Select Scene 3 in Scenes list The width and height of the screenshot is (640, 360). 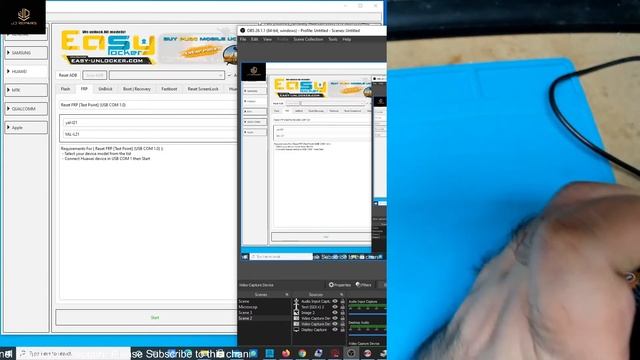264,313
